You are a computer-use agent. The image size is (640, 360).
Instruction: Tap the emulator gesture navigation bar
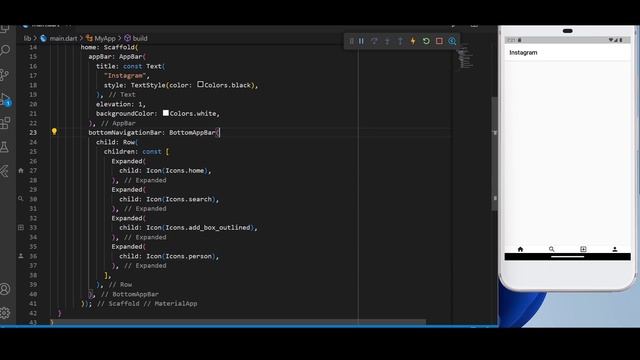[567, 257]
